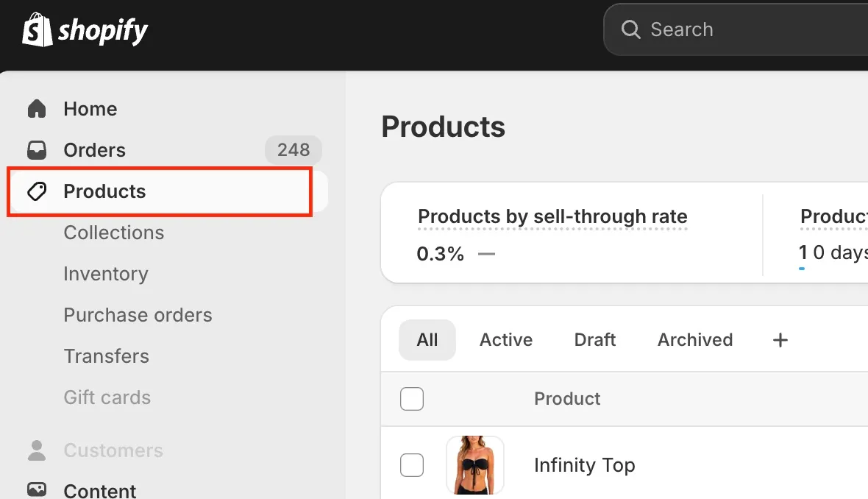Select the Products tag icon

click(x=37, y=191)
